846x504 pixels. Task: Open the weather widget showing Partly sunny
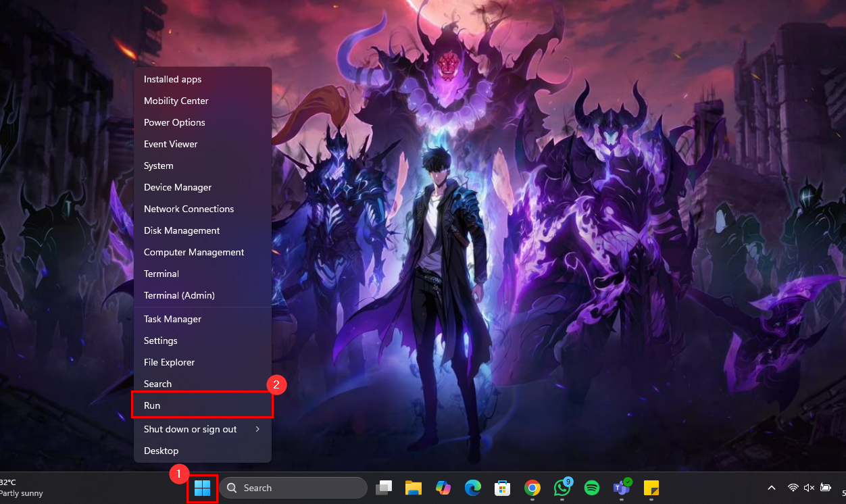pyautogui.click(x=22, y=488)
